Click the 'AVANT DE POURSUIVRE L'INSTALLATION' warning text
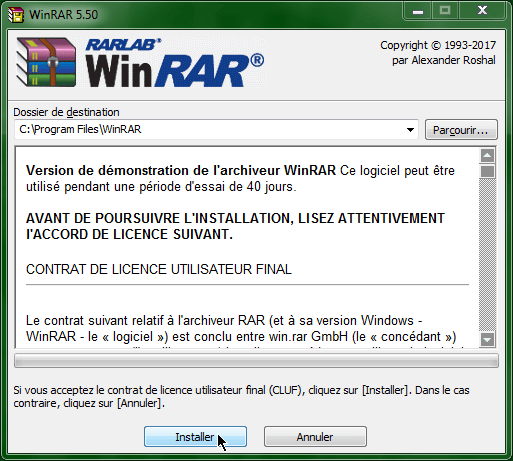The image size is (513, 461). [x=235, y=226]
